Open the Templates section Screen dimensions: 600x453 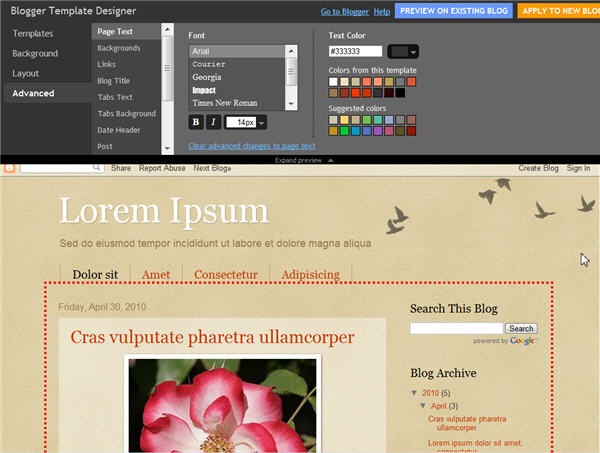pos(33,34)
